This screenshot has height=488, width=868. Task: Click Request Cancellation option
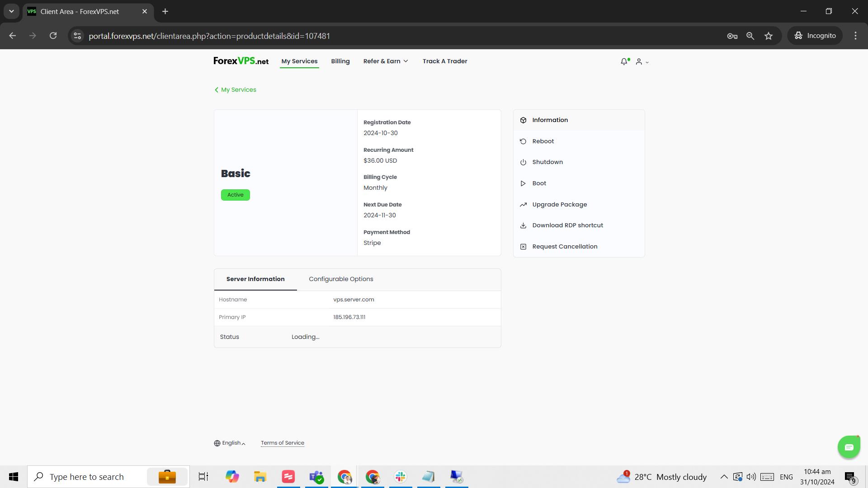(579, 247)
